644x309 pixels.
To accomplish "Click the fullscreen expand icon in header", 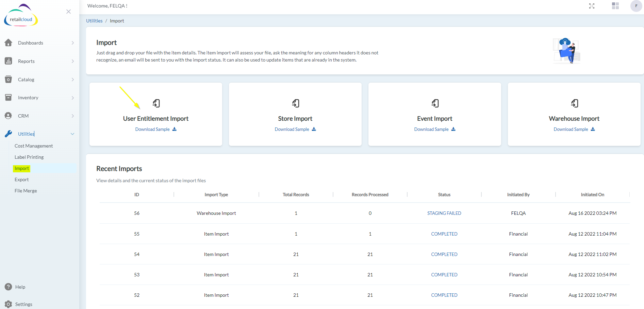I will tap(592, 6).
